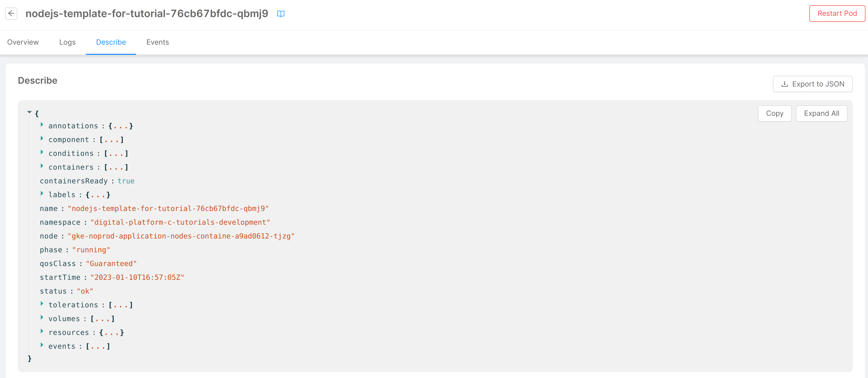
Task: Click the back arrow icon
Action: click(x=11, y=14)
